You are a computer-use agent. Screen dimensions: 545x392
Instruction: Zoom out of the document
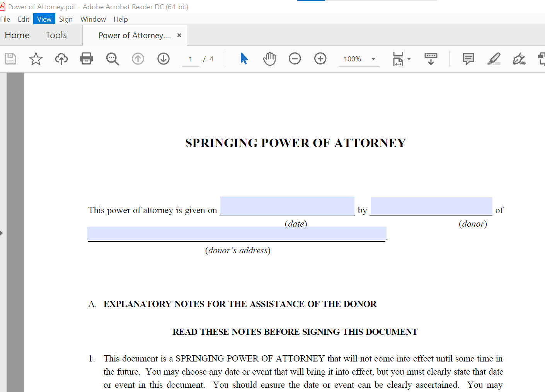295,59
